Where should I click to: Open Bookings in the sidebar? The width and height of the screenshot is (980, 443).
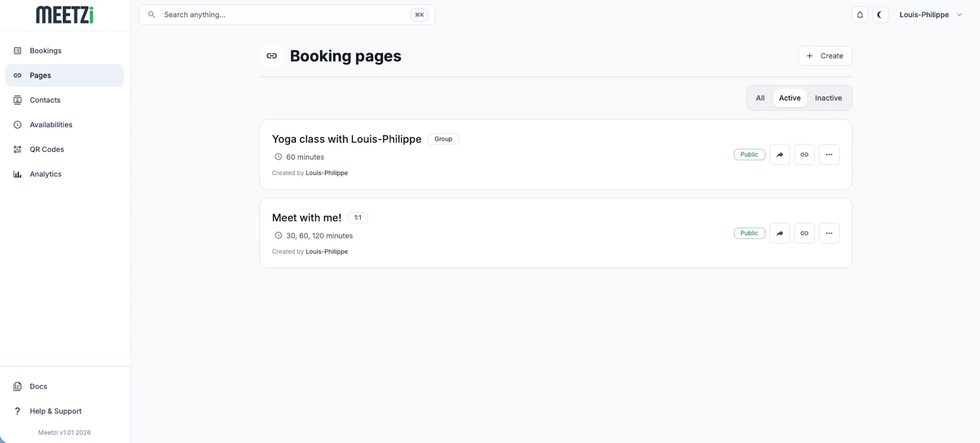[x=64, y=51]
